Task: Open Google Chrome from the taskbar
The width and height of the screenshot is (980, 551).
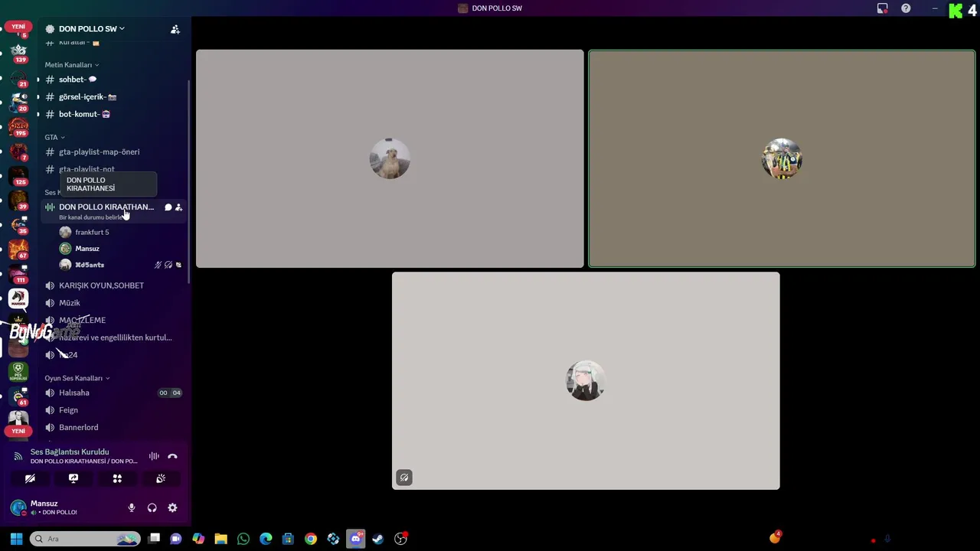Action: [311, 539]
